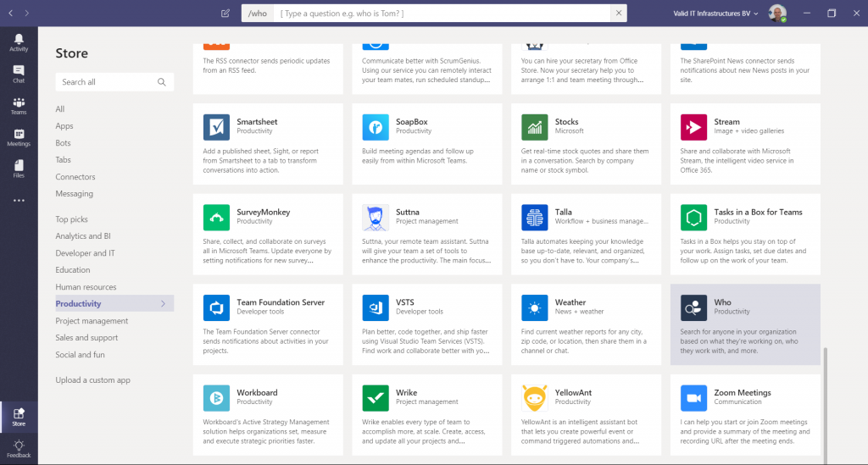Image resolution: width=868 pixels, height=465 pixels.
Task: Click the Stocks app icon
Action: pyautogui.click(x=534, y=127)
